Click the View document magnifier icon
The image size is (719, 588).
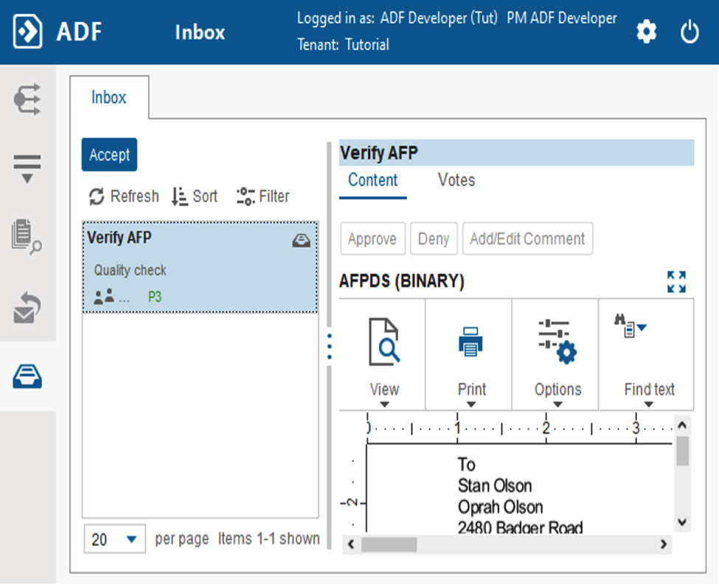(x=384, y=342)
